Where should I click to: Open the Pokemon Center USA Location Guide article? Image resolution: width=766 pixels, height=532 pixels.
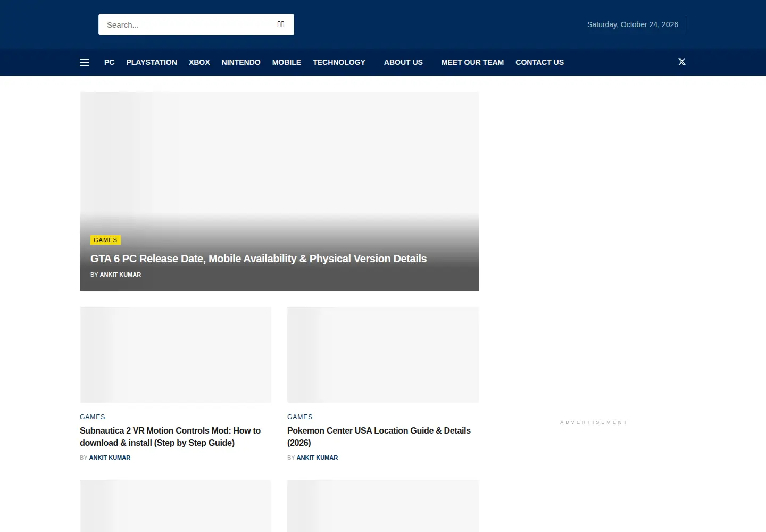(379, 437)
